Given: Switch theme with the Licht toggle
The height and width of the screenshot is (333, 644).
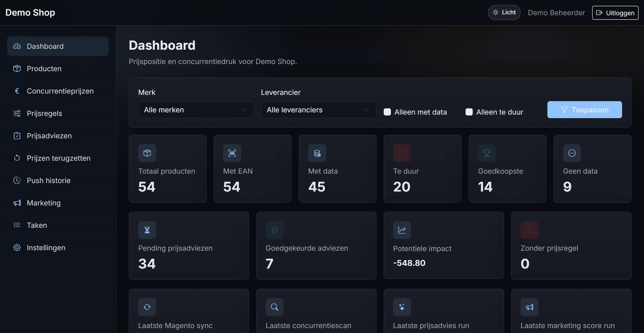Looking at the screenshot, I should [x=504, y=12].
